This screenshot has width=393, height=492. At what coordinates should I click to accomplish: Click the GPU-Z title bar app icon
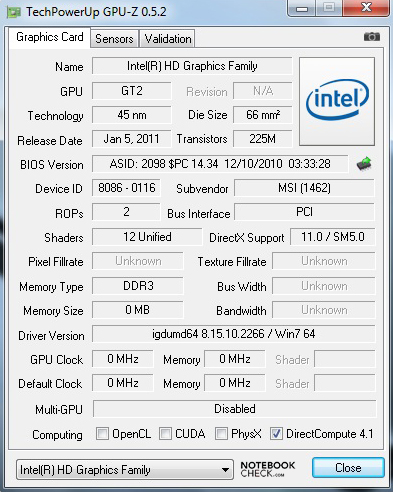(14, 12)
